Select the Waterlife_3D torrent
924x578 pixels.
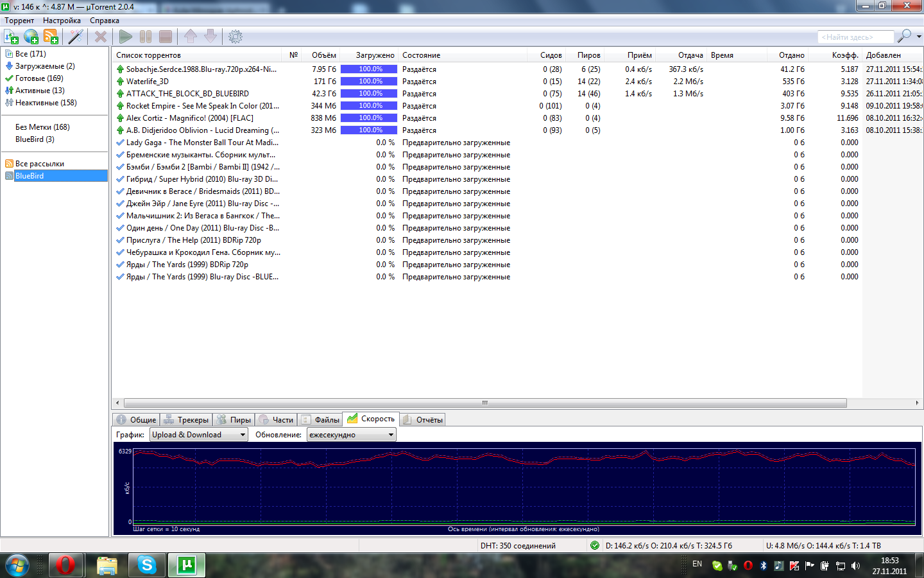[x=517, y=82]
